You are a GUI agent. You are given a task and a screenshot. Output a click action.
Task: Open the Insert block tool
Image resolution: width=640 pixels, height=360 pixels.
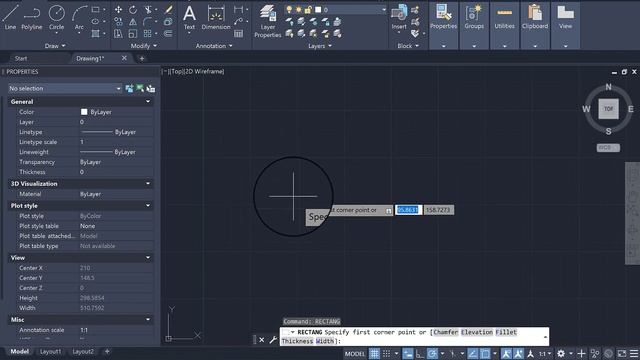pyautogui.click(x=399, y=18)
